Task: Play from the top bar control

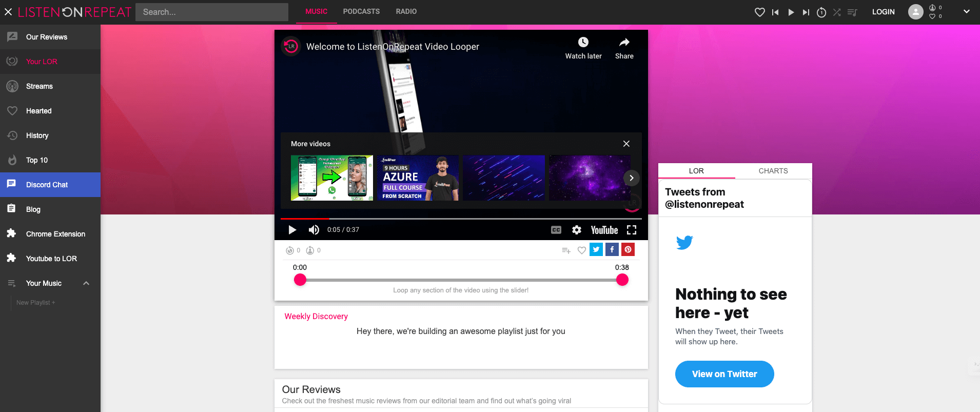Action: pos(791,12)
